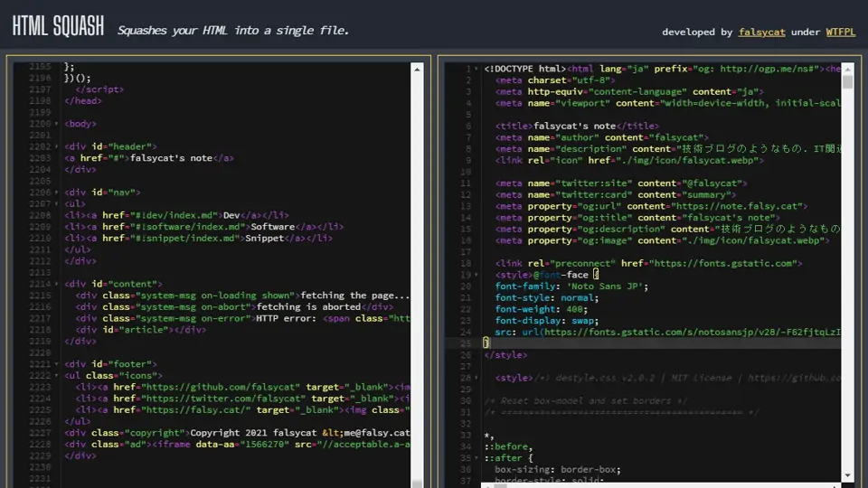Viewport: 868px width, 488px height.
Task: Click the preconnect fonts.gstatic.com link line
Action: pos(649,263)
